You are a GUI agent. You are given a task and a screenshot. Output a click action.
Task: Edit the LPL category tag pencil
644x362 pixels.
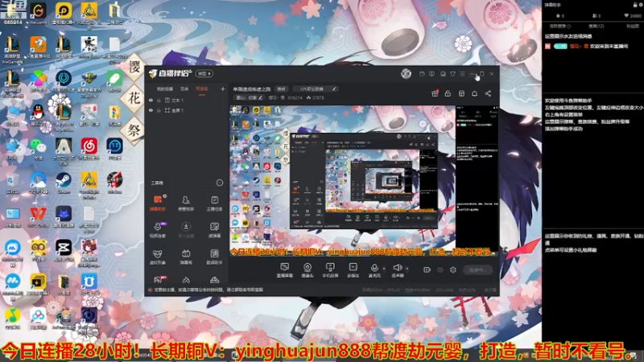(335, 88)
